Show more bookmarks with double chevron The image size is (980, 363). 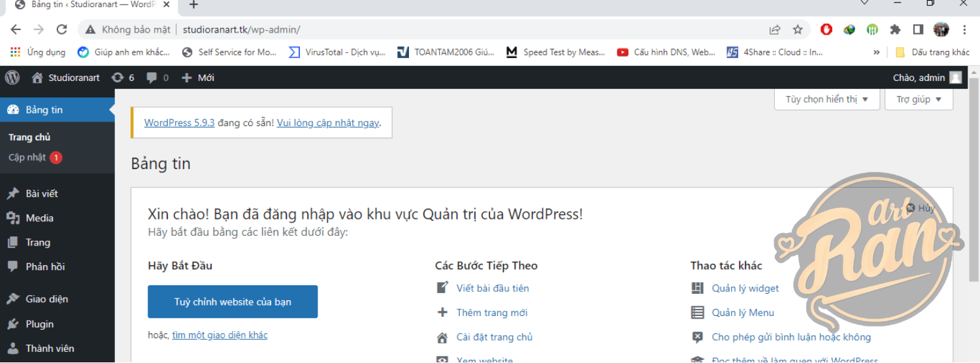(x=876, y=52)
